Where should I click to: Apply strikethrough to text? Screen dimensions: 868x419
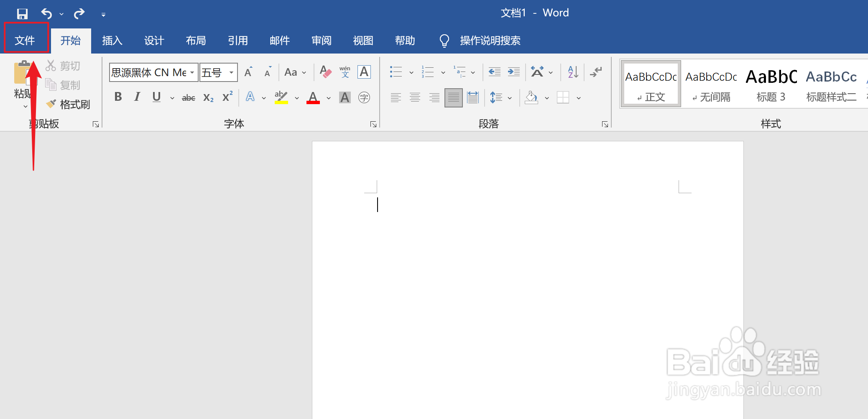(x=189, y=97)
